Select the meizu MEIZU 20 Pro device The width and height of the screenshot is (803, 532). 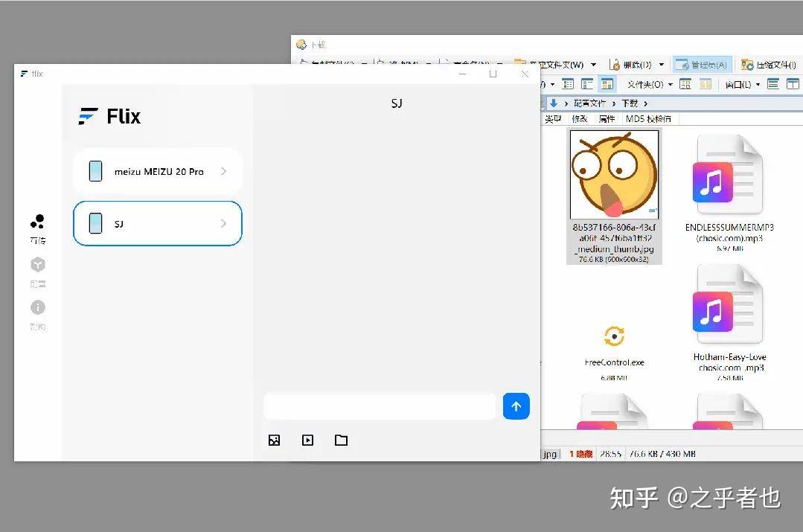[158, 172]
